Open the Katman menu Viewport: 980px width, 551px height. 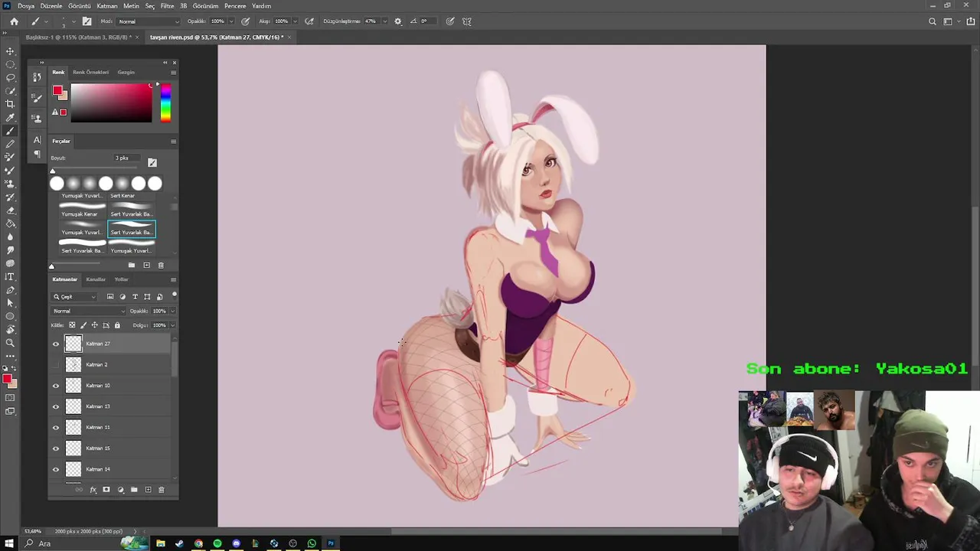point(106,6)
